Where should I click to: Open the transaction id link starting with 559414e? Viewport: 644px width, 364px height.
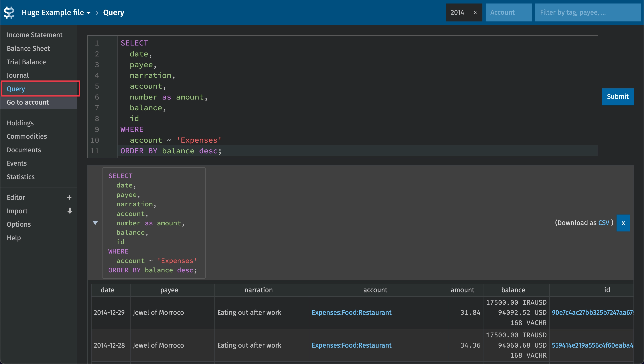pos(592,345)
